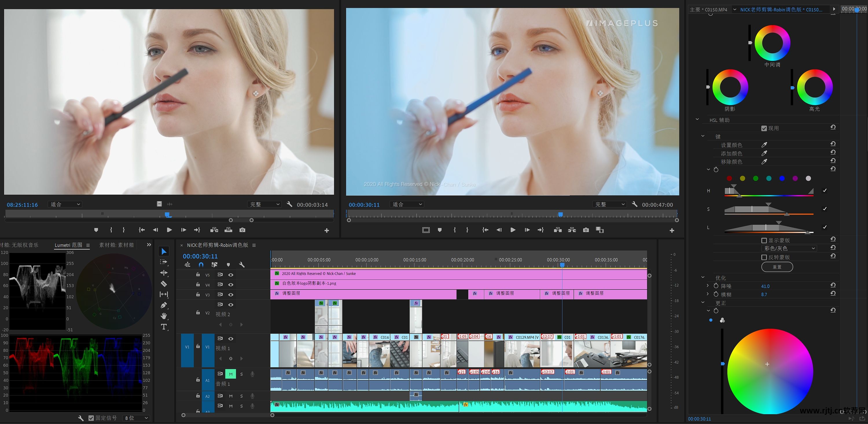Open the 素材箱: 素材箱 panel tab
Screen dimensions: 868x424
tap(116, 245)
